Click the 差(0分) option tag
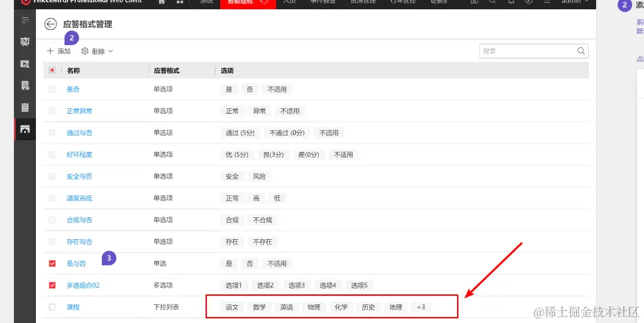Screen dimensions: 644x323 coord(309,154)
